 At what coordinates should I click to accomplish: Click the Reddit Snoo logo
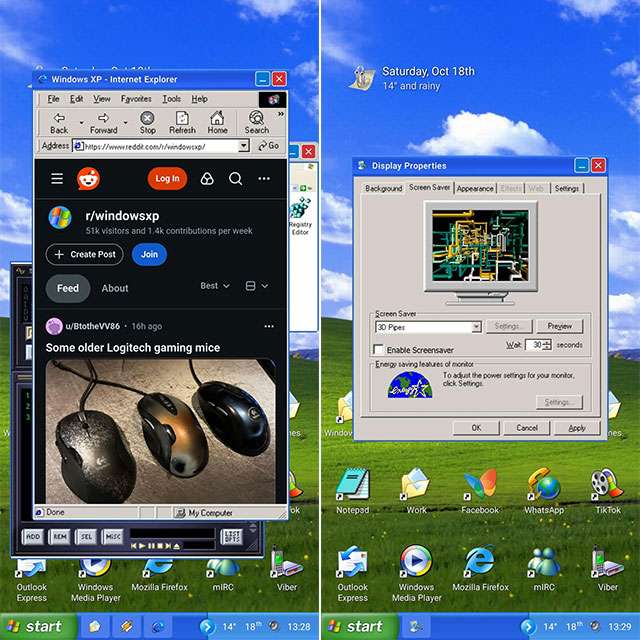88,178
